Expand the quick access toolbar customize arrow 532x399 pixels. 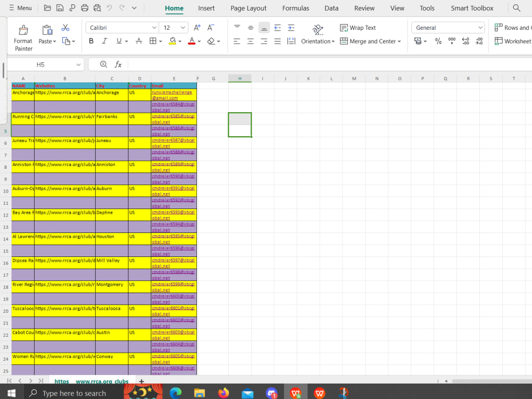[135, 8]
